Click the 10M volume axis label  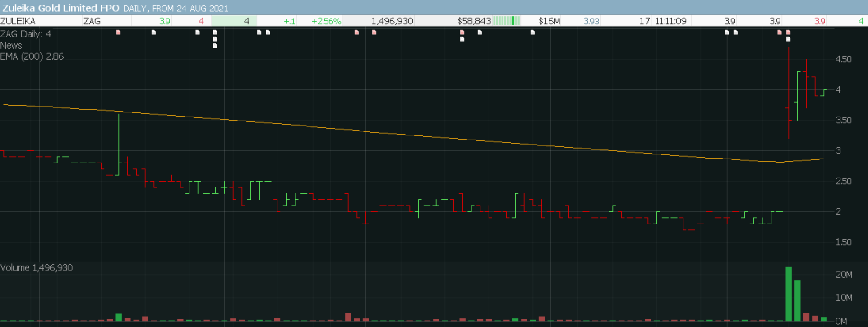pyautogui.click(x=844, y=298)
